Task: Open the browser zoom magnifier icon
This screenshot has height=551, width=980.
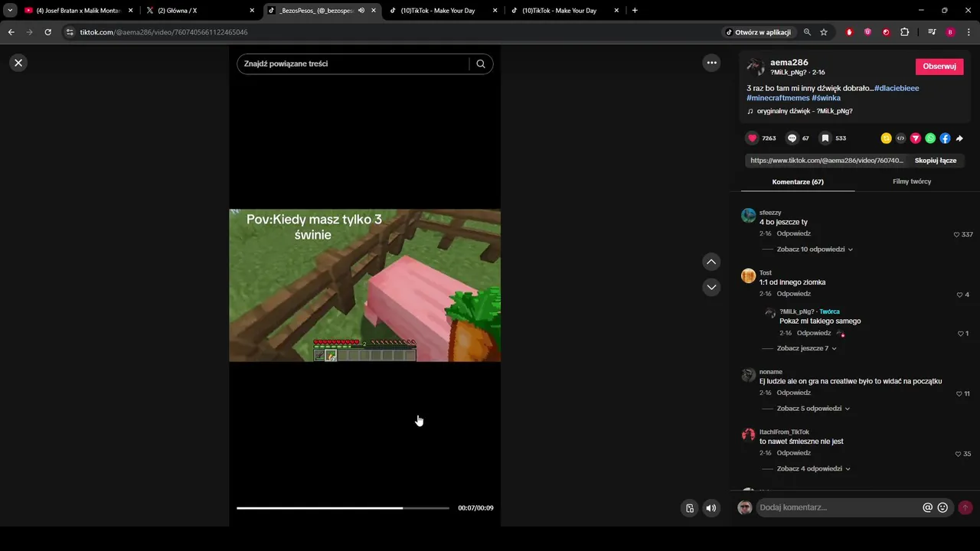Action: [807, 32]
